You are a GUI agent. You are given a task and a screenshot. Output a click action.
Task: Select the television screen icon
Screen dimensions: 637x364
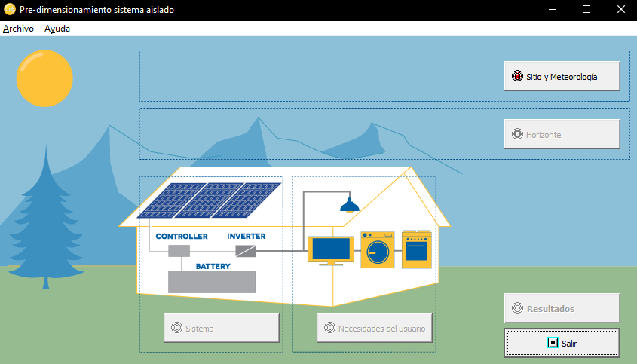pos(330,250)
